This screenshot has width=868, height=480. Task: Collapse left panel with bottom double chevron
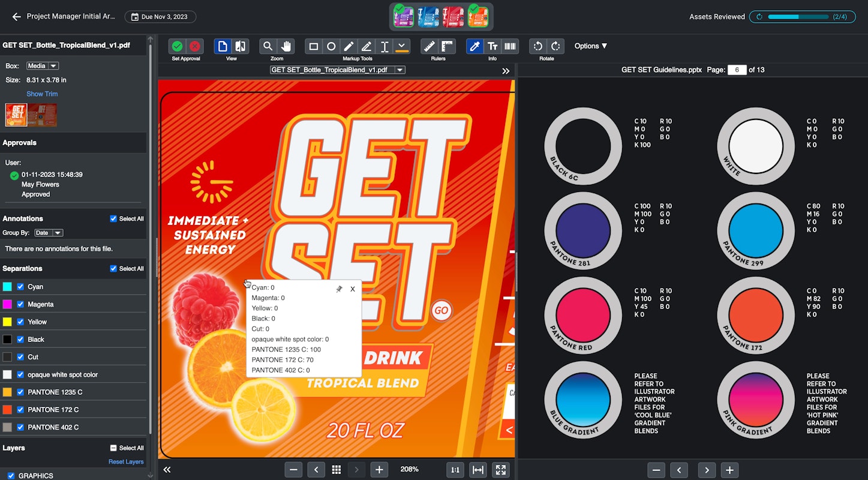[167, 470]
